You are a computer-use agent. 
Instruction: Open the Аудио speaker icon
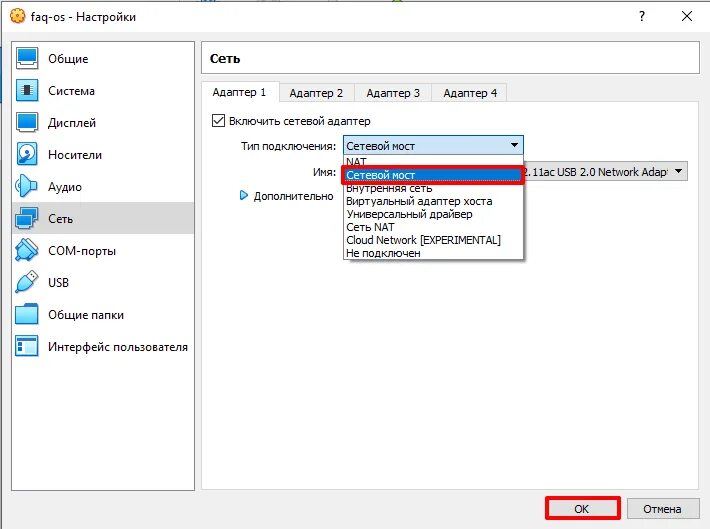pos(27,187)
